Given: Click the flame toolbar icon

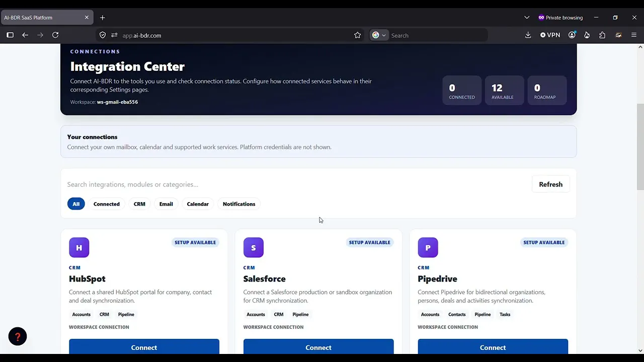Looking at the screenshot, I should (x=587, y=35).
